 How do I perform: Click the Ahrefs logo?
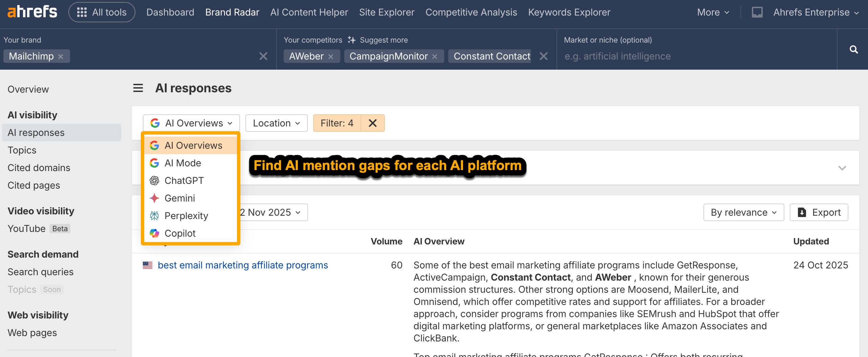[x=32, y=12]
